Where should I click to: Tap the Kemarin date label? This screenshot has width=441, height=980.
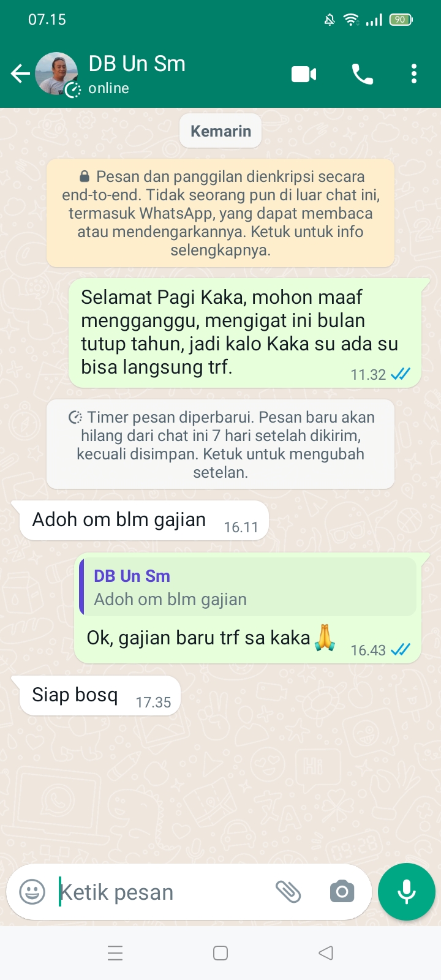(221, 131)
